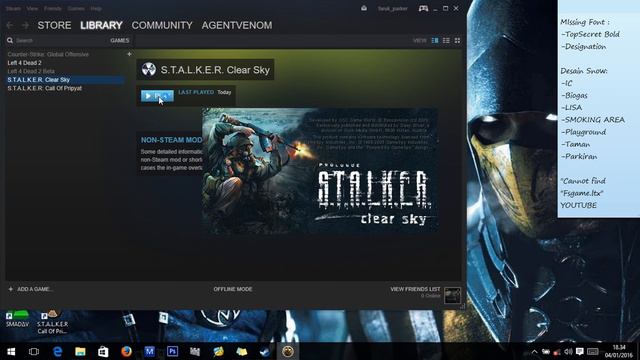Open the Steam notifications inbox icon
The width and height of the screenshot is (640, 360).
click(364, 8)
